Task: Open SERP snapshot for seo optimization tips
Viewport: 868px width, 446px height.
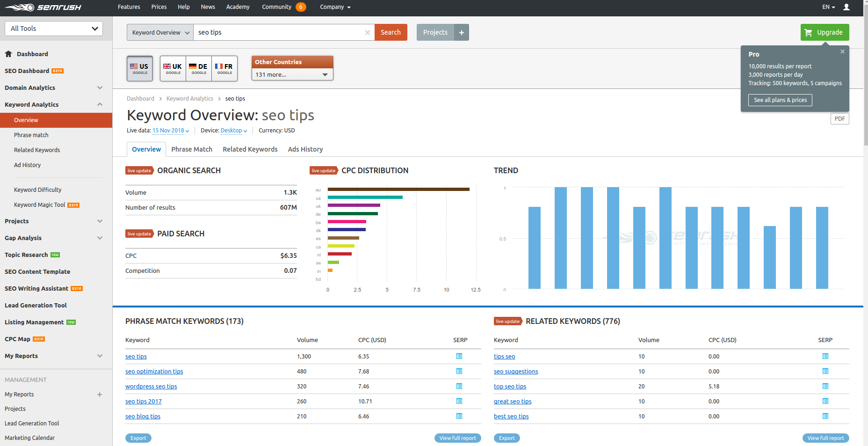Action: (x=459, y=371)
